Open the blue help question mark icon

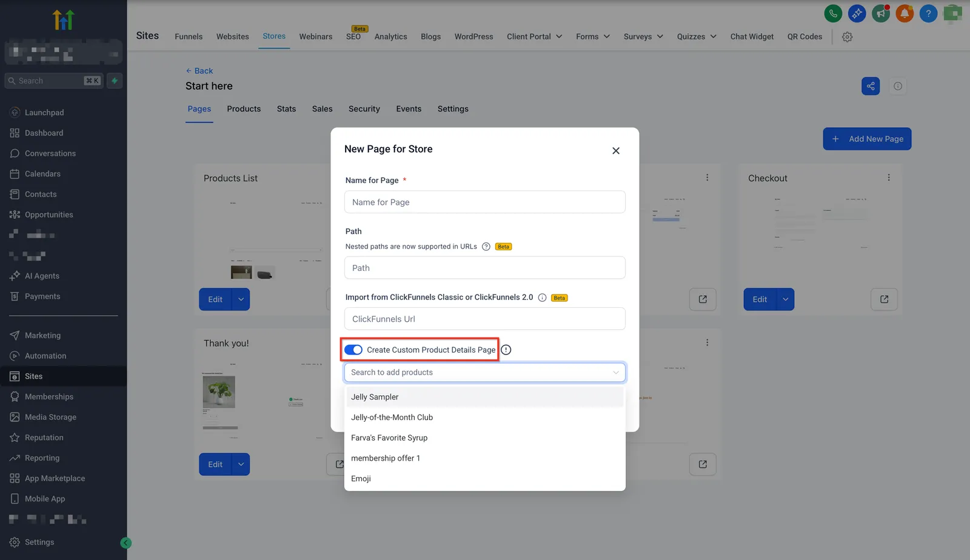tap(928, 13)
